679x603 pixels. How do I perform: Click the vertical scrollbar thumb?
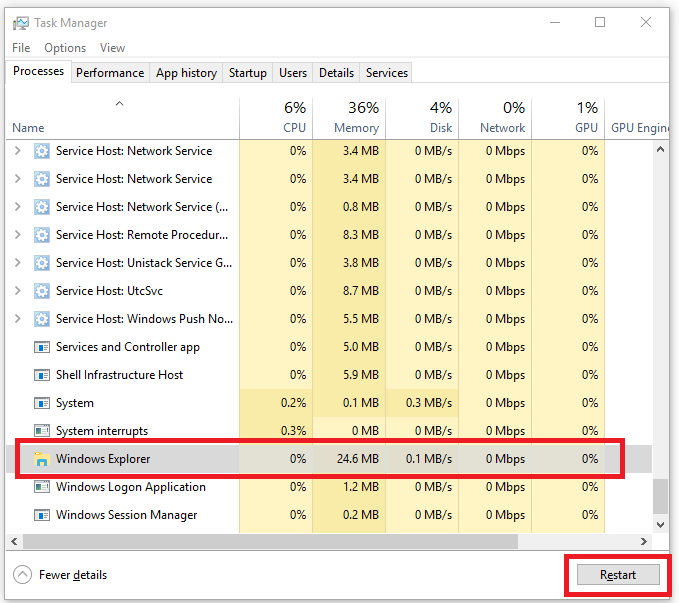pos(660,496)
